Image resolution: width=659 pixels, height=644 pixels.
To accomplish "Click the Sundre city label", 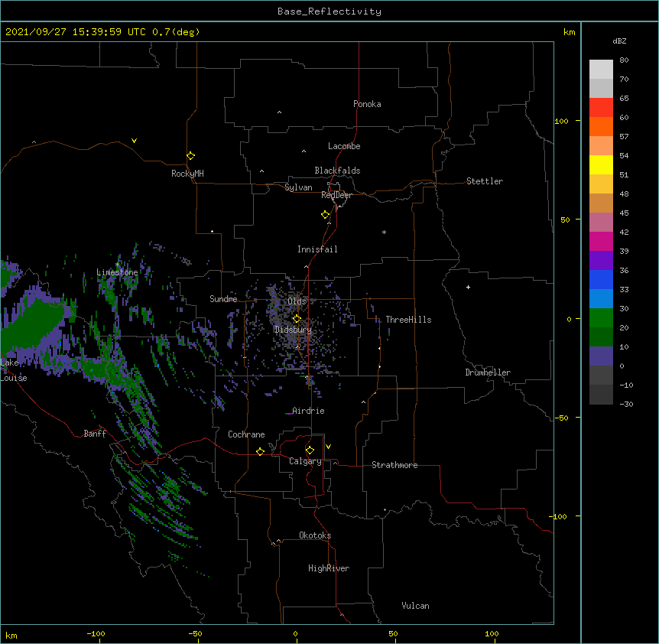I will tap(223, 299).
